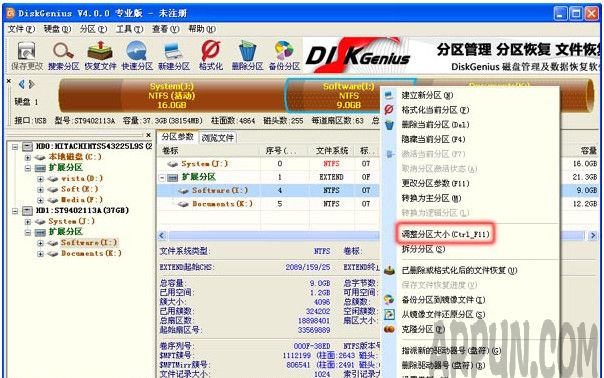Choose 隐藏当前分区(F4) from context menu

[433, 139]
